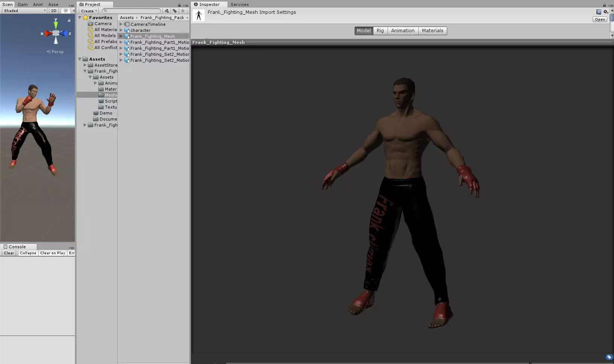
Task: Click the asset labels tag icon in preview
Action: click(609, 357)
